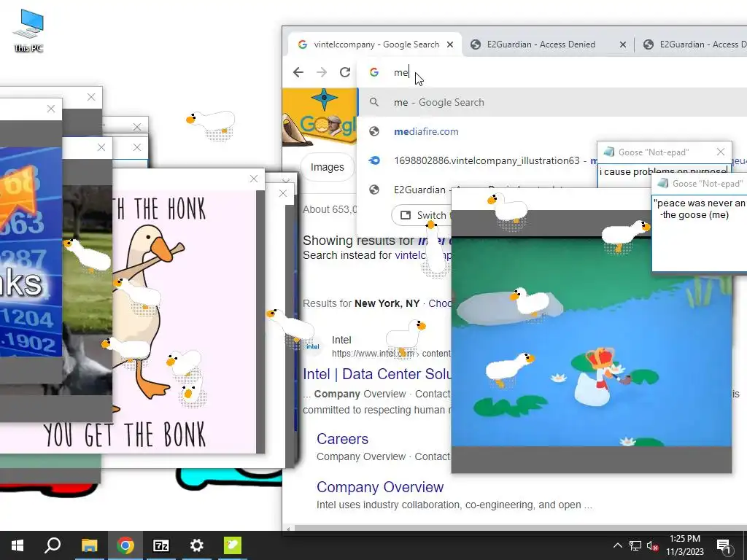Open This PC desktop icon

pyautogui.click(x=28, y=31)
